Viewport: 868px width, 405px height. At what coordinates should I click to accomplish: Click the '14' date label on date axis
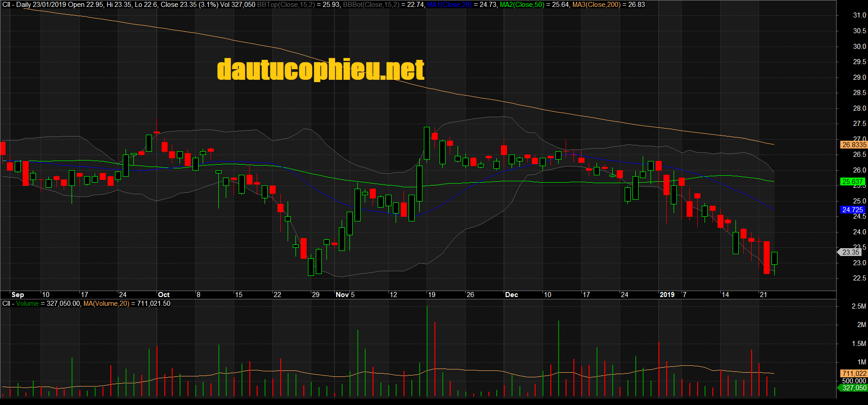725,295
